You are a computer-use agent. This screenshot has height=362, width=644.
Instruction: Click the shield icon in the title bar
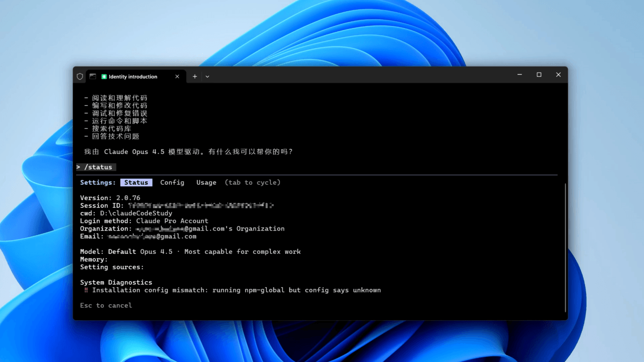80,77
